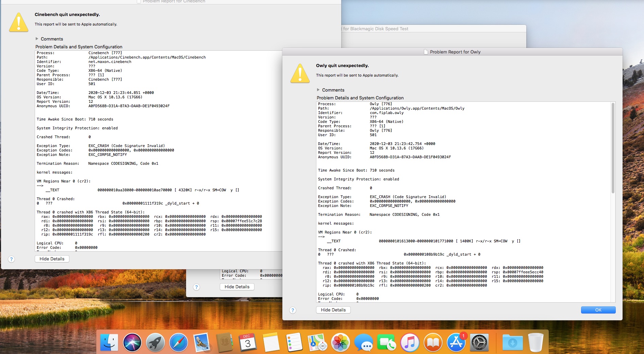
Task: Open Launchpad from the Dock
Action: (x=155, y=342)
